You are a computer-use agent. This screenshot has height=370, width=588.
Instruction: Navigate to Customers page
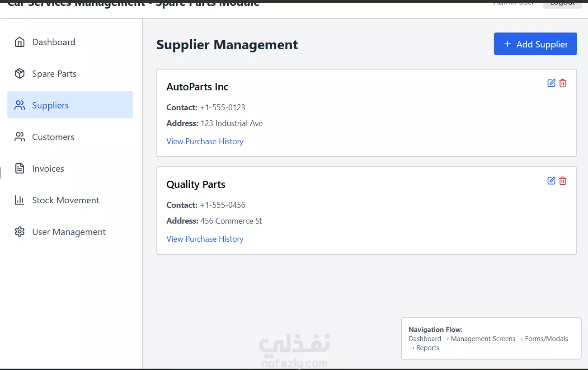(53, 137)
